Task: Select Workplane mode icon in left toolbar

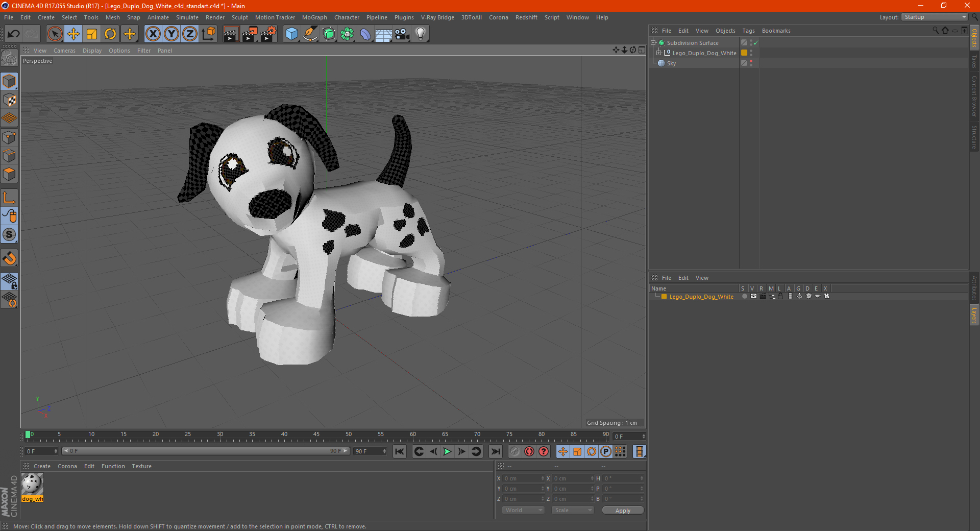Action: [9, 118]
